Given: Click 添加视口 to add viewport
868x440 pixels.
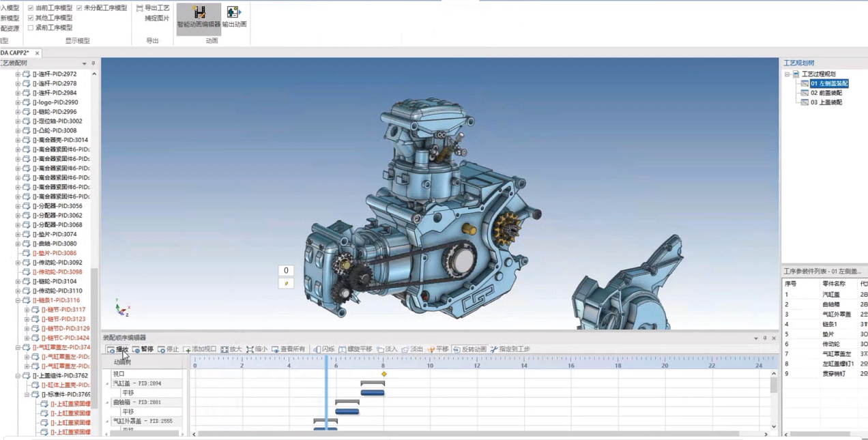Looking at the screenshot, I should [x=200, y=349].
